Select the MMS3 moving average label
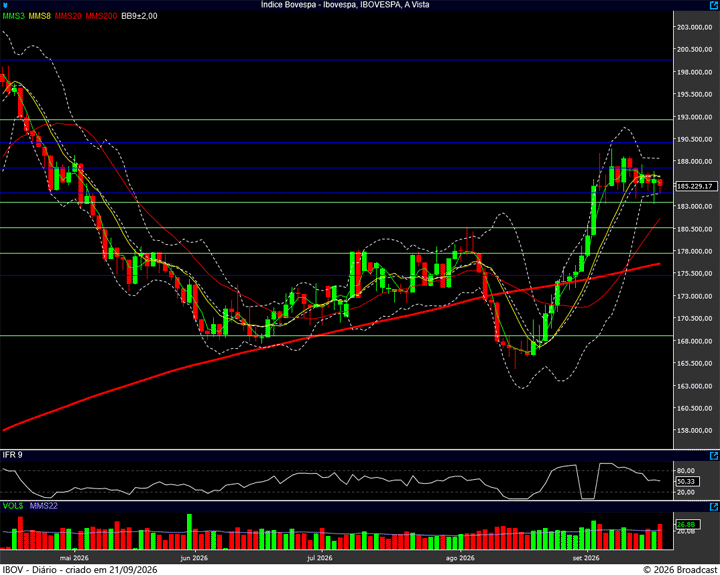Image resolution: width=720 pixels, height=575 pixels. coord(13,16)
